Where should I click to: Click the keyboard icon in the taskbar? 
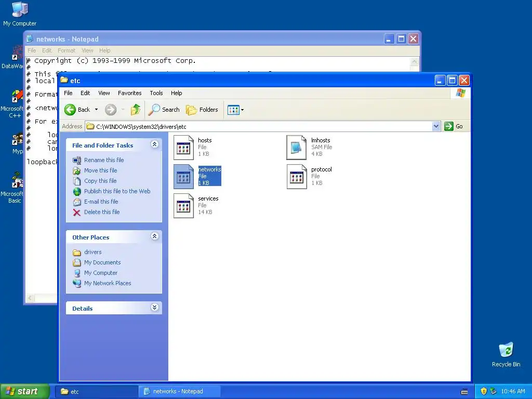[x=464, y=392]
